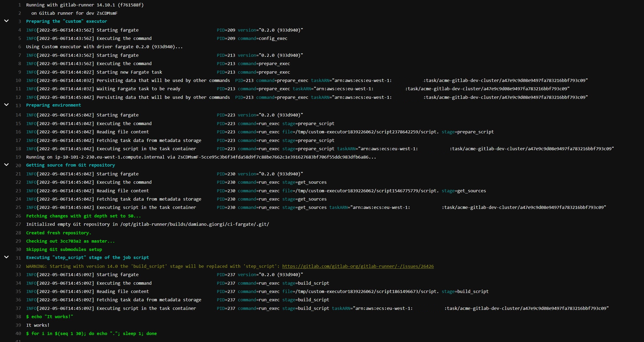Viewport: 644px width, 342px height.
Task: Click the "It works!" output line
Action: coord(38,325)
